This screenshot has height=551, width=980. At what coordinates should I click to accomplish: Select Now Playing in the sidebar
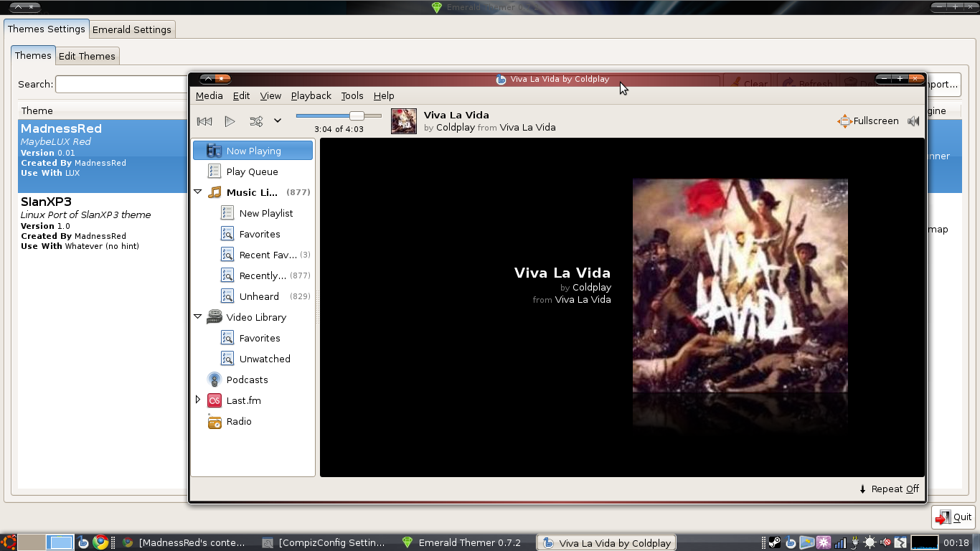(x=253, y=151)
